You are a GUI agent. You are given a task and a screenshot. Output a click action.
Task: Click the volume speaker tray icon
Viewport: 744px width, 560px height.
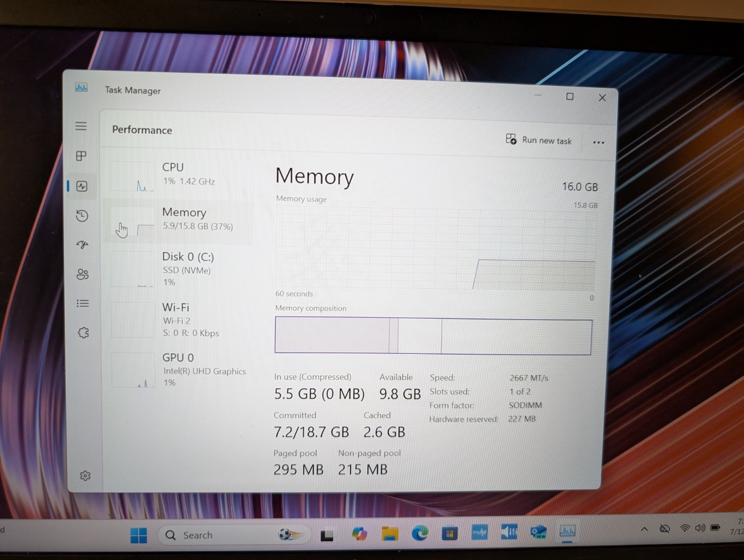700,527
